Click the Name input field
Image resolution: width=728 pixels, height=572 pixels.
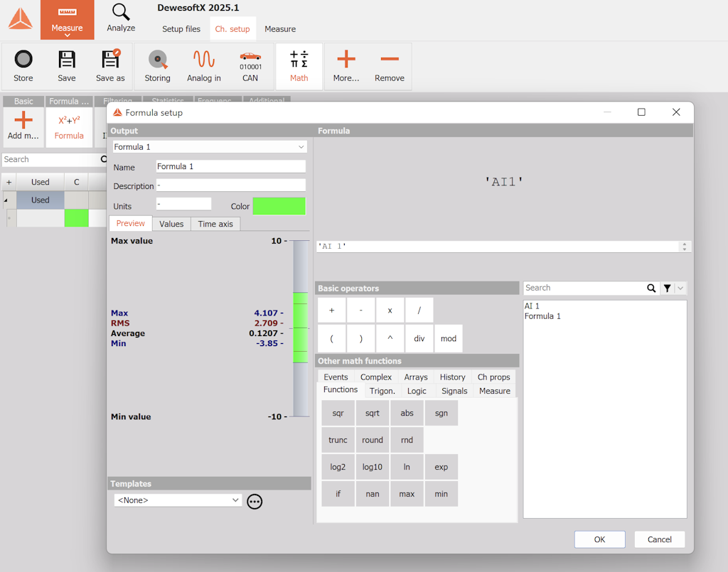pos(231,166)
